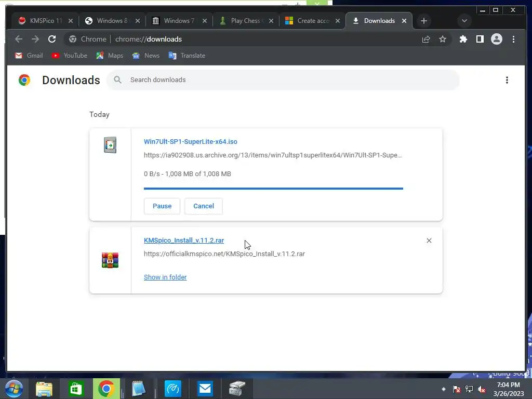Screen dimensions: 532x399
Task: Open the clock showing 7:04 PM
Action: point(508,389)
